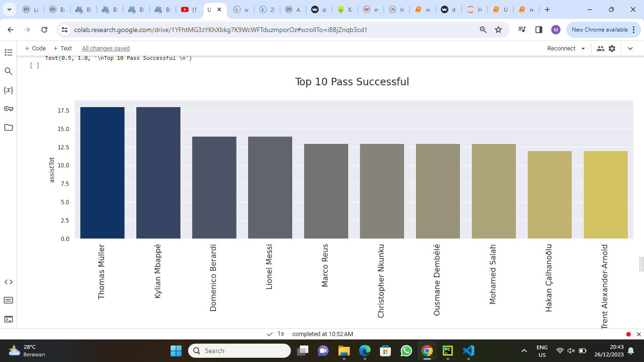644x362 pixels.
Task: Open a new browser tab
Action: pos(547,9)
